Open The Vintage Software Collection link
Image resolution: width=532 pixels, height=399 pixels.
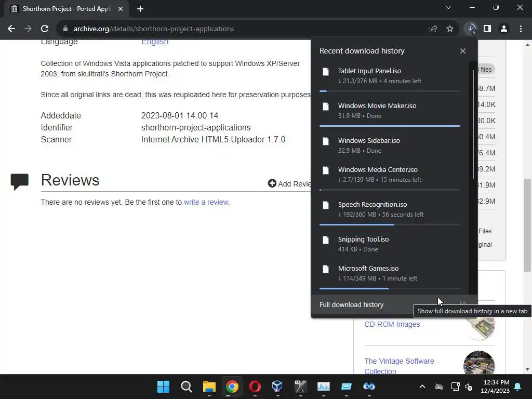click(399, 366)
